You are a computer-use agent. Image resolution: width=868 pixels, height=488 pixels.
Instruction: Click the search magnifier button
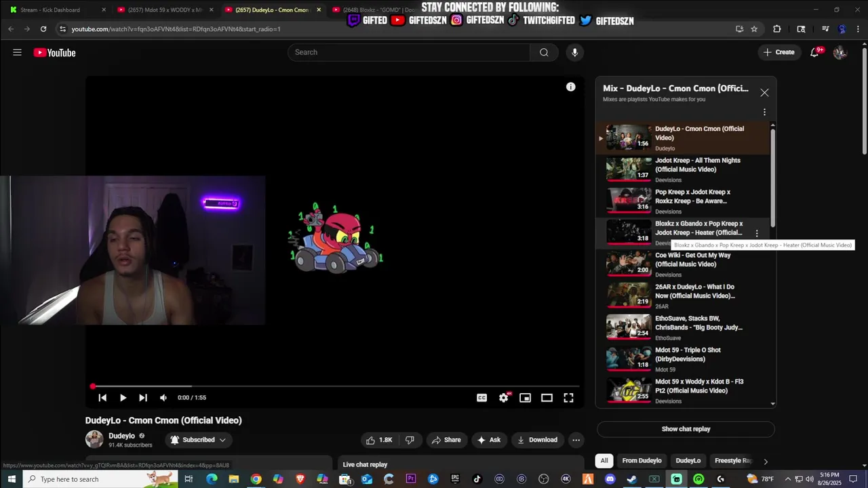click(x=544, y=52)
